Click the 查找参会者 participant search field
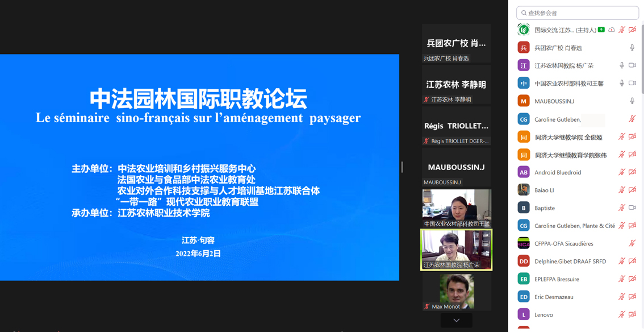 coord(578,13)
